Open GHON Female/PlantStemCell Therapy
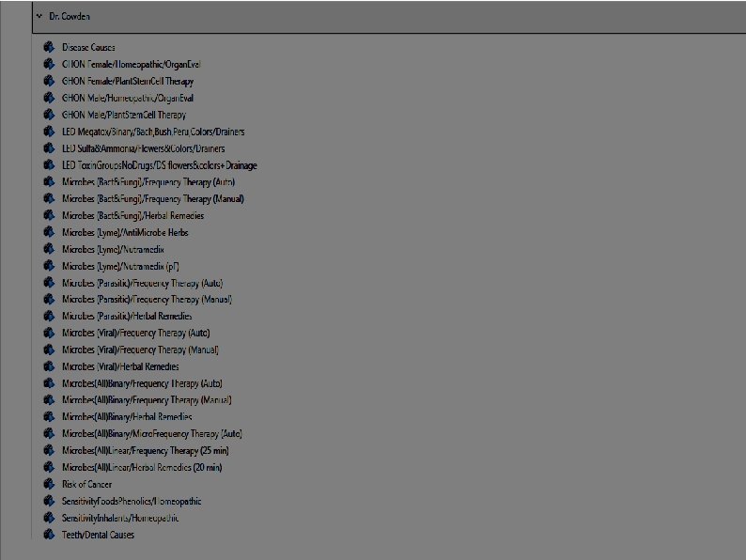 tap(128, 82)
